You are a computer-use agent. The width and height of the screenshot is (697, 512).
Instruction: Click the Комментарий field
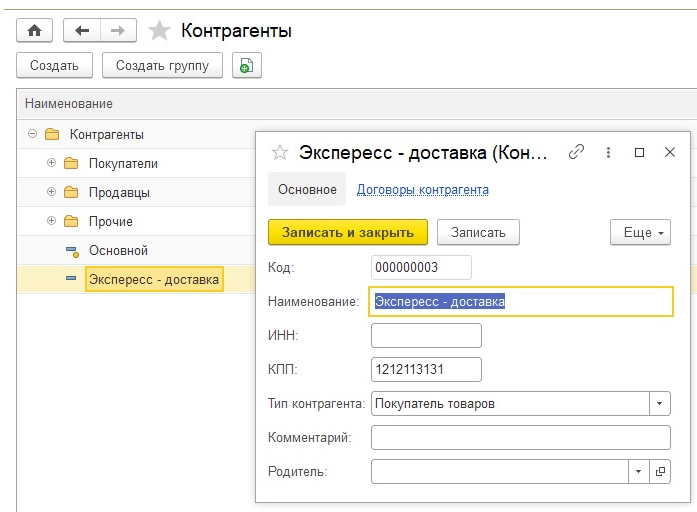click(x=521, y=437)
